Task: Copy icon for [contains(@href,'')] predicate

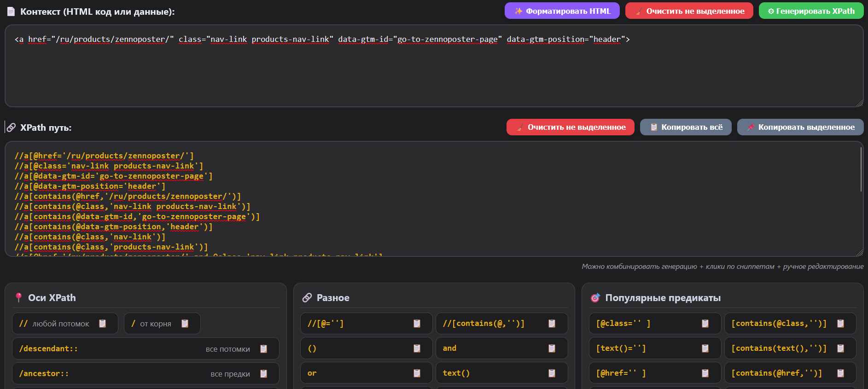Action: coord(840,373)
